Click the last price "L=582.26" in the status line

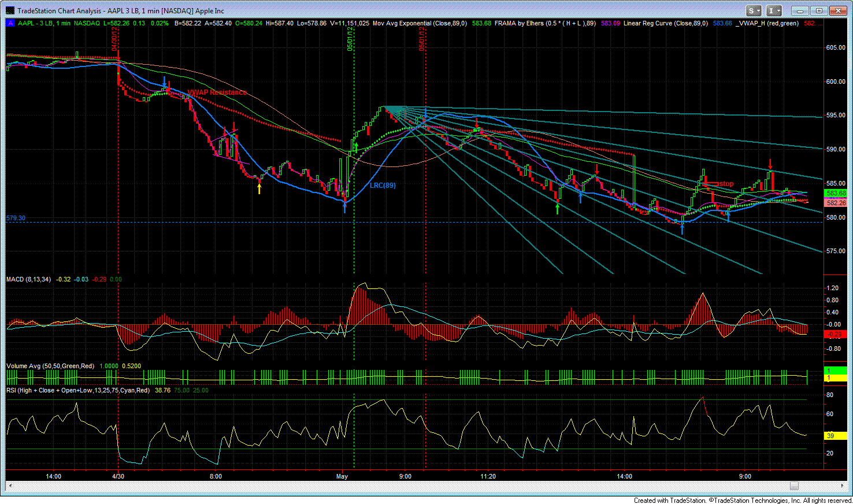point(116,23)
